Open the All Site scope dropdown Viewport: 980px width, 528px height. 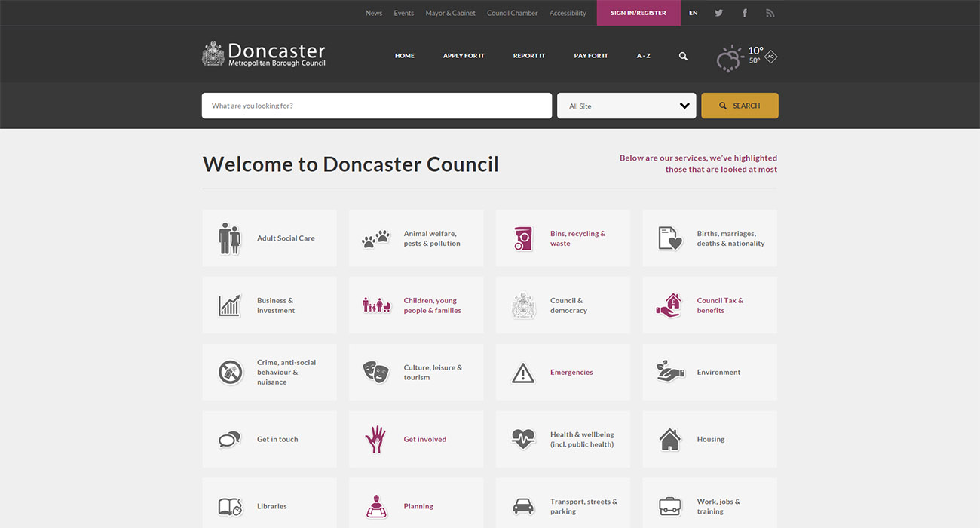coord(626,106)
